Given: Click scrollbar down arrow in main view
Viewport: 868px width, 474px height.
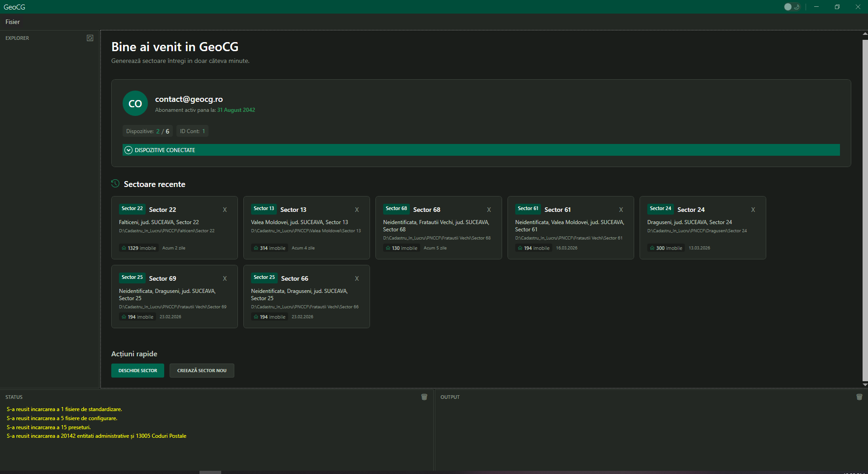Looking at the screenshot, I should (x=865, y=385).
